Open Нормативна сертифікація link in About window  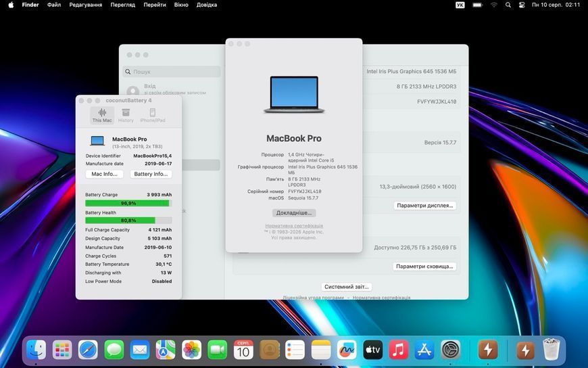coord(294,226)
